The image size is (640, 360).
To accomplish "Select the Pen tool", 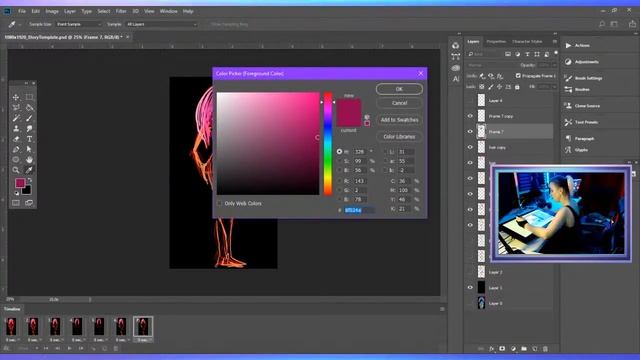I will (16, 149).
